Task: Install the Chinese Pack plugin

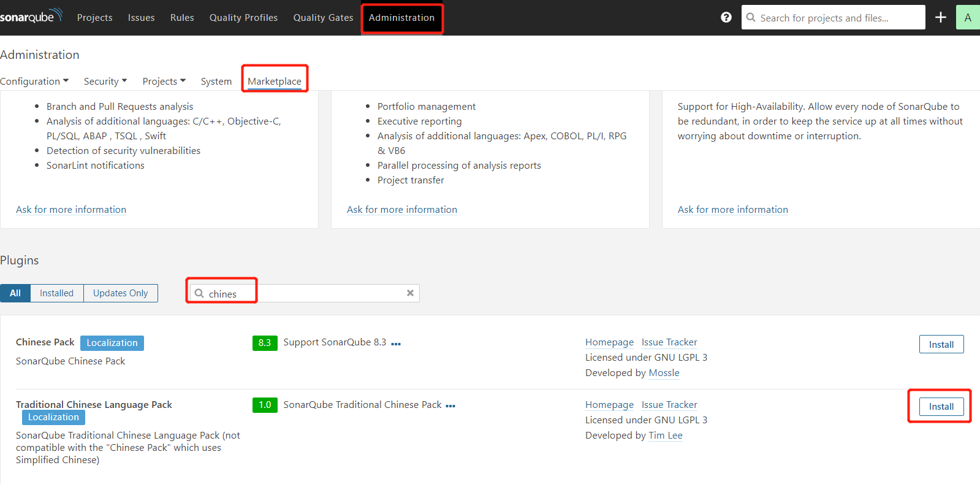Action: [941, 344]
